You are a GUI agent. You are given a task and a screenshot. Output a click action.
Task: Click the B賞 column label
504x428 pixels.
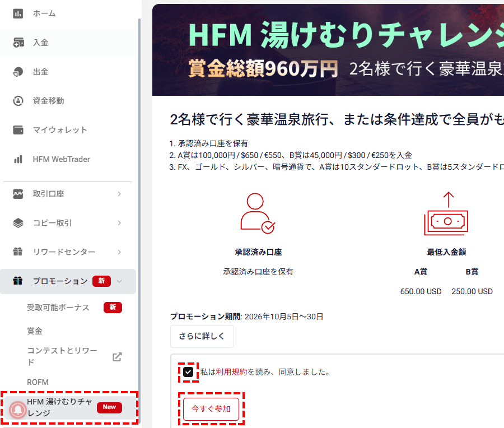click(472, 272)
